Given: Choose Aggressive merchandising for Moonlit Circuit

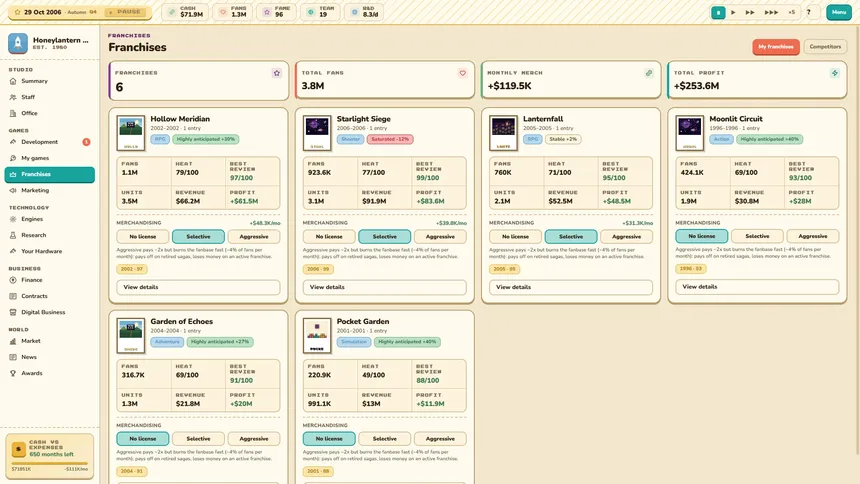Looking at the screenshot, I should (x=813, y=236).
